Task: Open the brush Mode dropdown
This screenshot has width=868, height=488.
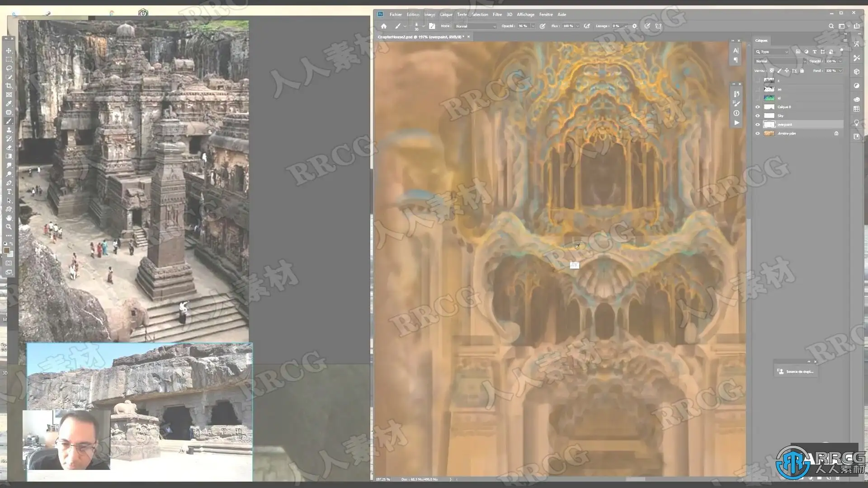Action: tap(475, 26)
